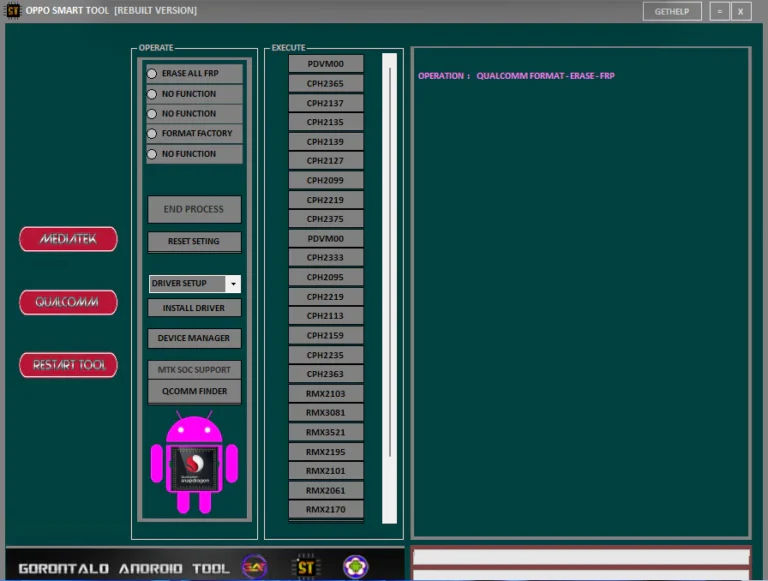Click the ST app icon in title bar

pos(13,10)
